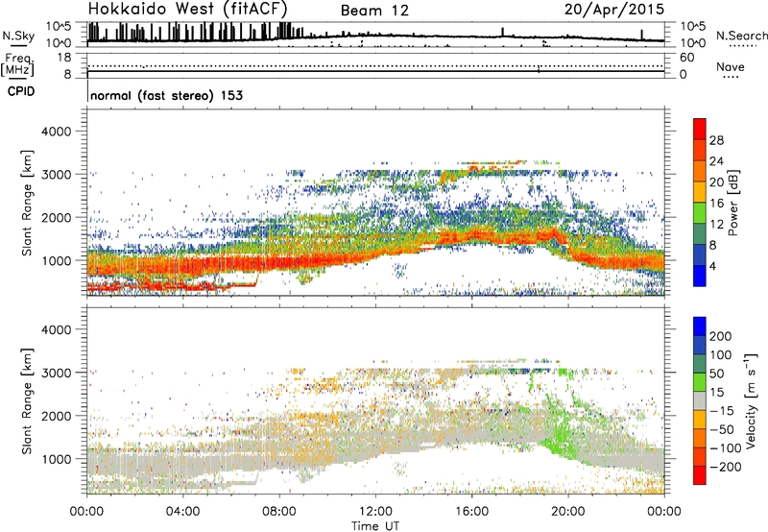Click the 'Hokkaido West (fitACF)' title
This screenshot has height=532, width=768.
pyautogui.click(x=187, y=9)
